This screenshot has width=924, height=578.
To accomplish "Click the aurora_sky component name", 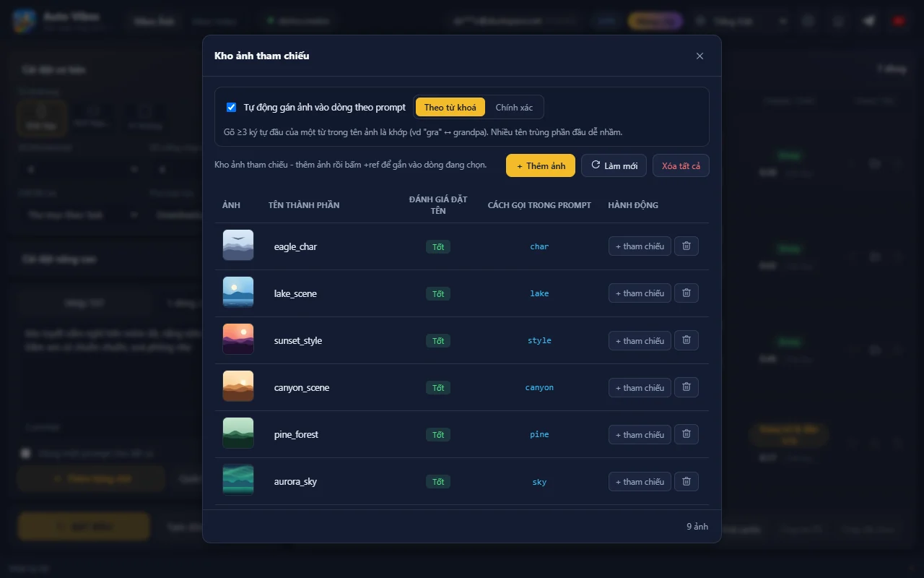I will tap(295, 481).
